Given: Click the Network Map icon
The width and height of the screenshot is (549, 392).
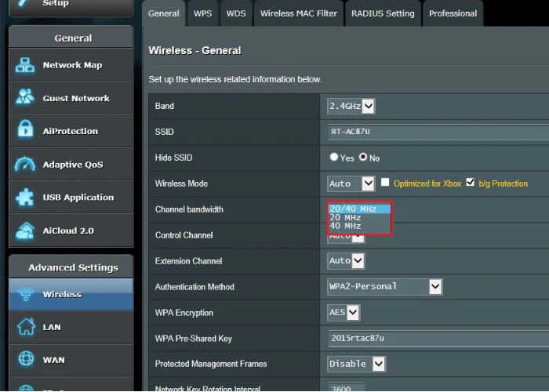Looking at the screenshot, I should [25, 66].
